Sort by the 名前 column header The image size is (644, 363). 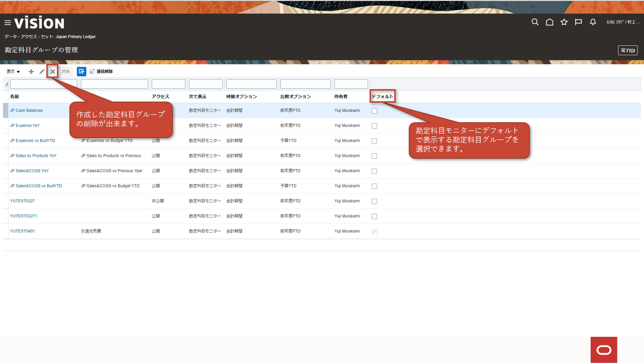point(15,96)
